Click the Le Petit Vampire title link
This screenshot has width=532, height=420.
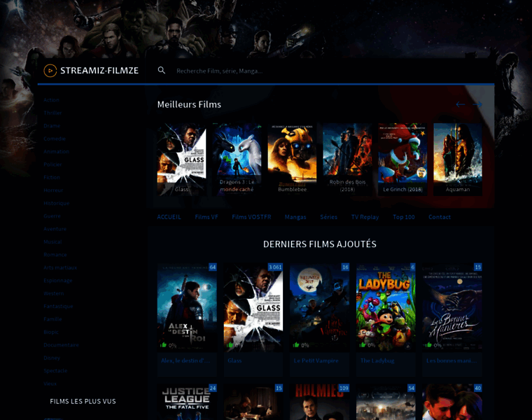tap(316, 360)
